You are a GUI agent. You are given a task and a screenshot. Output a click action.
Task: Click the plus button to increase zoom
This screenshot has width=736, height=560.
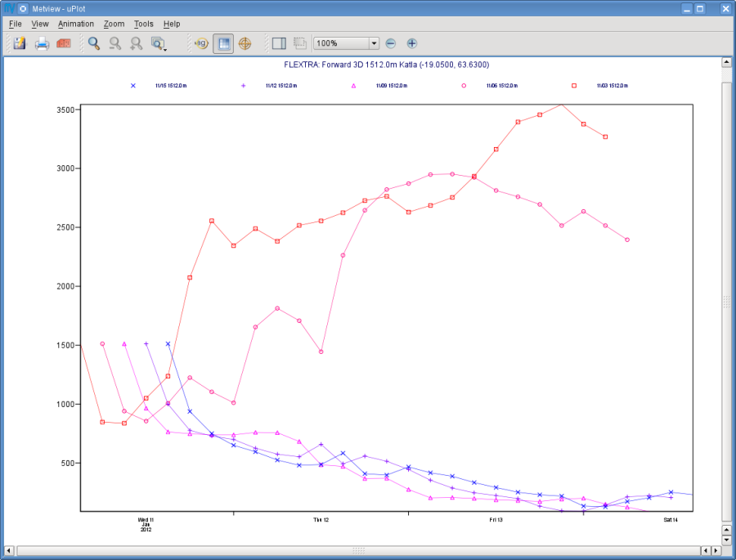pos(411,43)
